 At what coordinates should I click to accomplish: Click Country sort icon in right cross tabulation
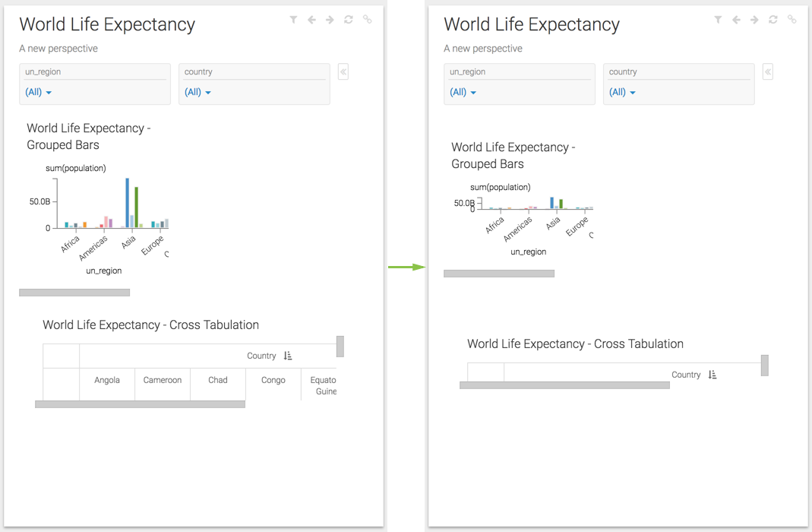(x=712, y=375)
